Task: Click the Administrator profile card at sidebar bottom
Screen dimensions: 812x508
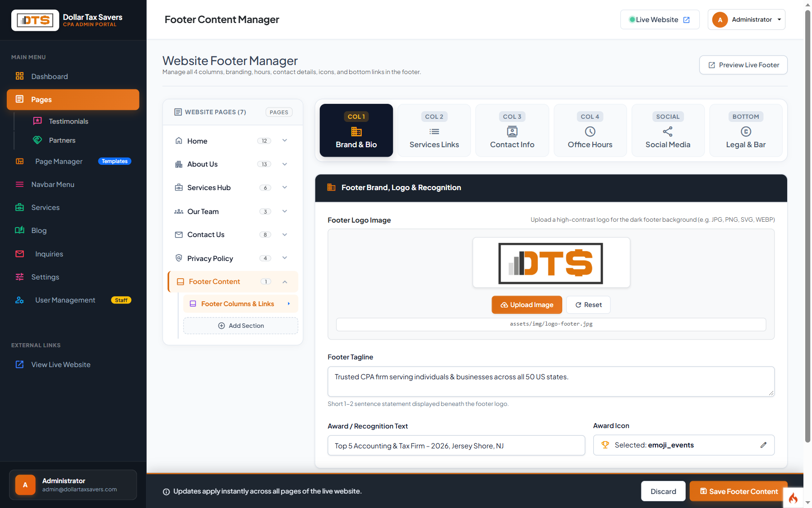Action: (73, 485)
